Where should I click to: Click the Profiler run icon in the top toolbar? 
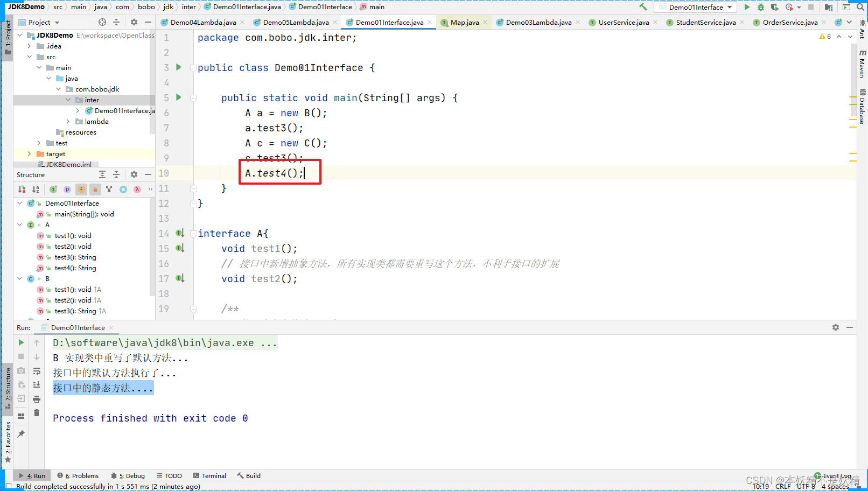point(789,7)
